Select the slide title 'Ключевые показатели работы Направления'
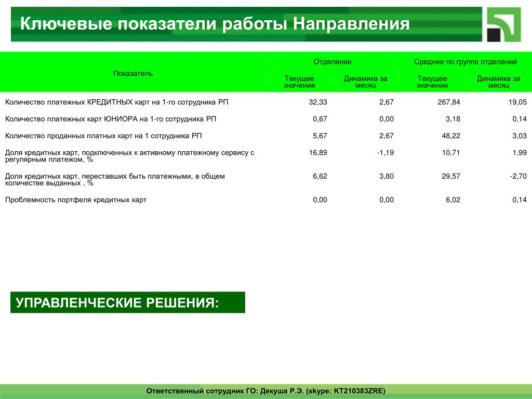 215,24
